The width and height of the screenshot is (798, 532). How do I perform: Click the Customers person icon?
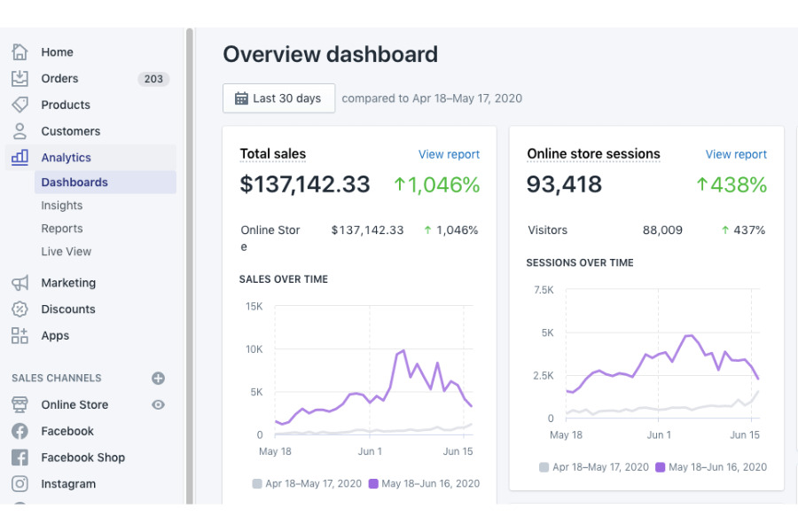(20, 131)
